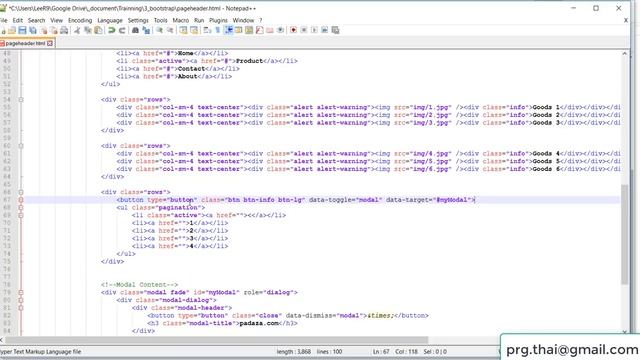
Task: Click 'modal-title' text on line 83
Action: (x=211, y=323)
